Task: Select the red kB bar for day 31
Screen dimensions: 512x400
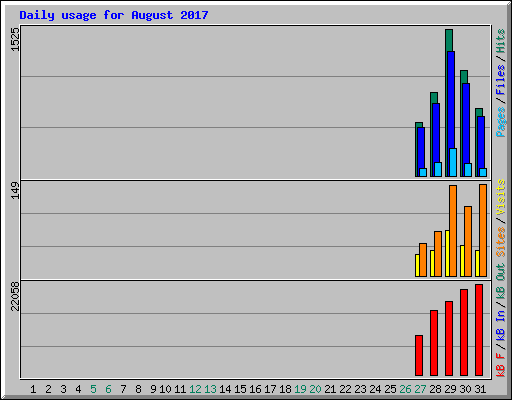Action: [479, 330]
